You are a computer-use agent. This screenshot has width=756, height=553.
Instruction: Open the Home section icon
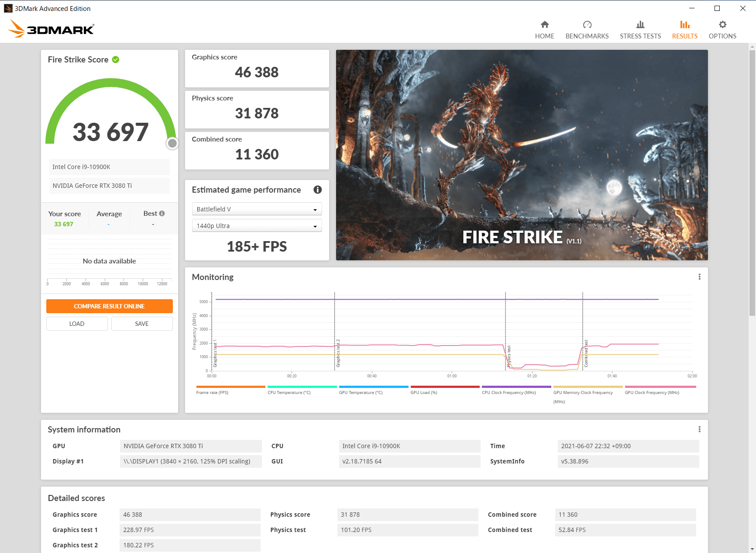click(x=544, y=25)
